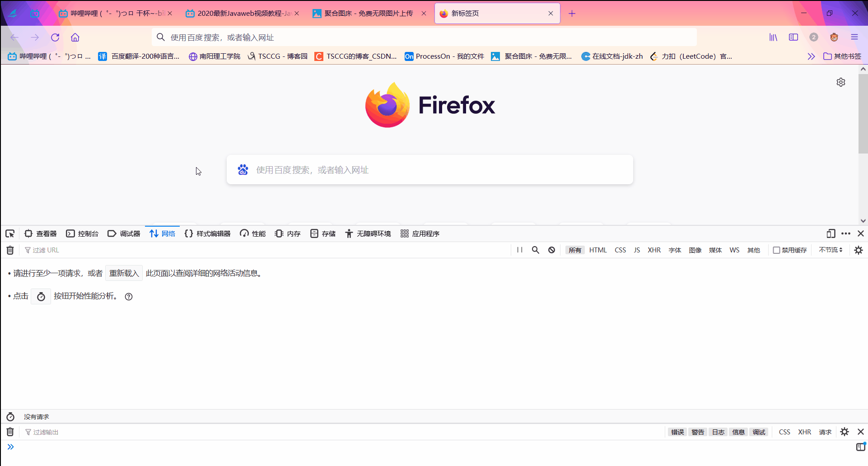
Task: Pause network recording
Action: click(520, 250)
